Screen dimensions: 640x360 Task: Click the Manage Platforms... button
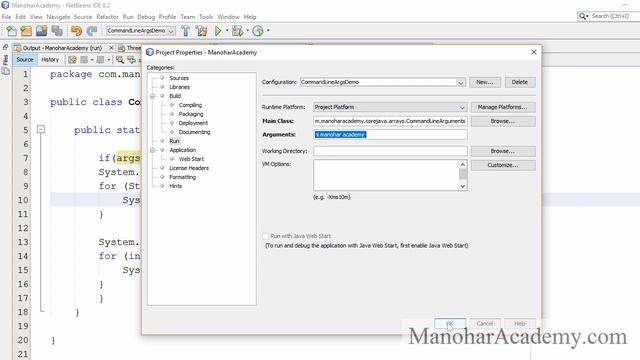[x=503, y=107]
